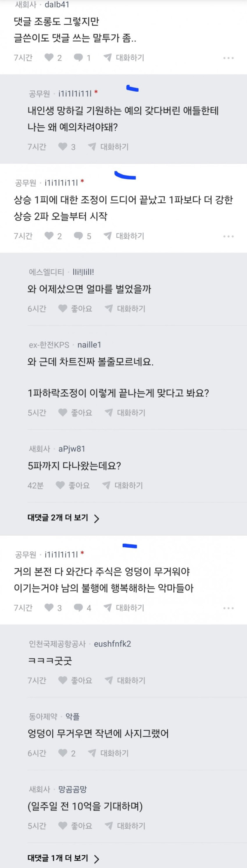
Task: Open three-dot menu on '거의 본전' comment
Action: pos(228,608)
